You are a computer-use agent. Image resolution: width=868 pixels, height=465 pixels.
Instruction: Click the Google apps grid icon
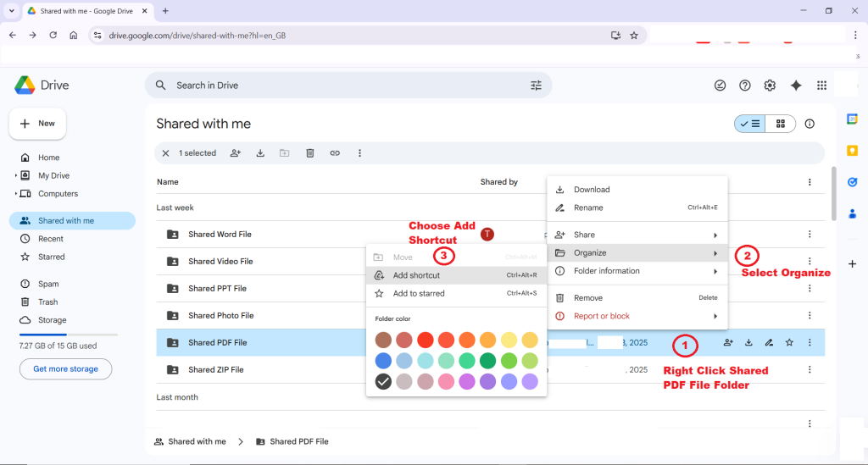point(821,86)
